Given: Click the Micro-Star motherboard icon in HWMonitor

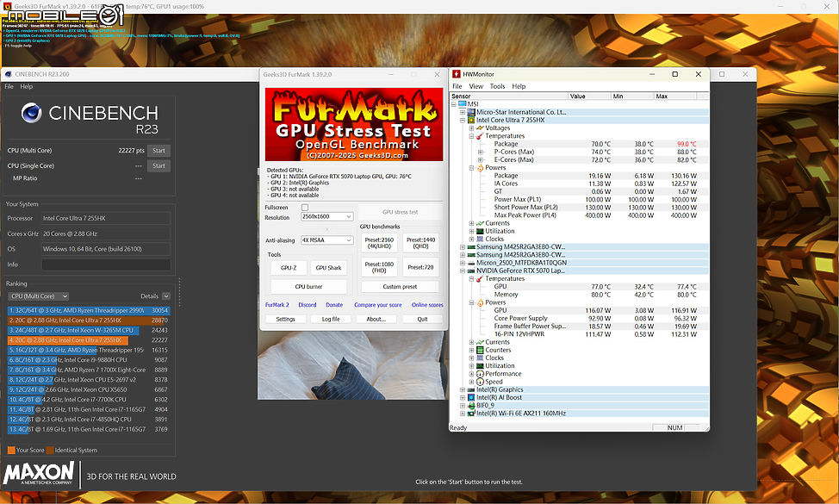Looking at the screenshot, I should click(471, 112).
